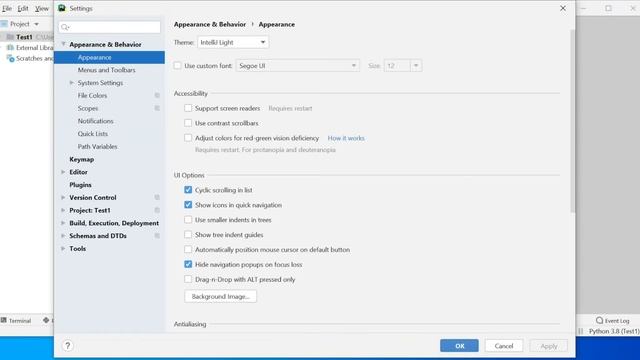640x360 pixels.
Task: Click the project-level icon beside Version Control
Action: 157,198
